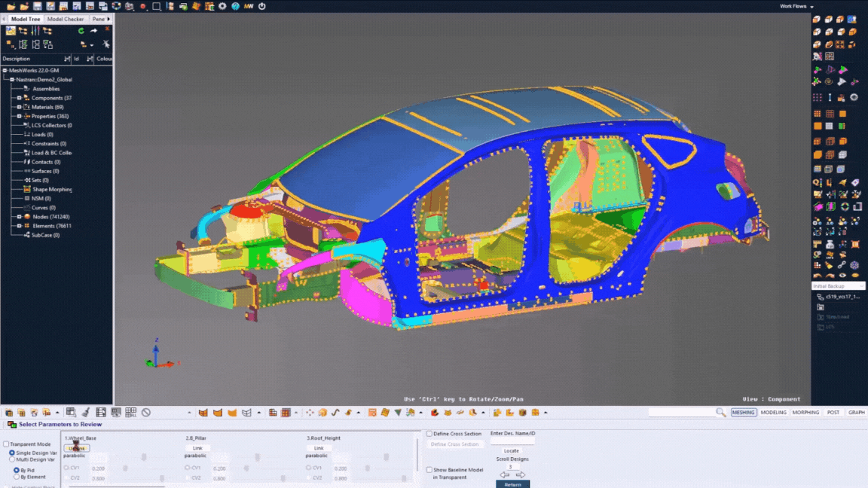Click the magnifier search icon near MESHING
The width and height of the screenshot is (868, 488).
coord(721,413)
